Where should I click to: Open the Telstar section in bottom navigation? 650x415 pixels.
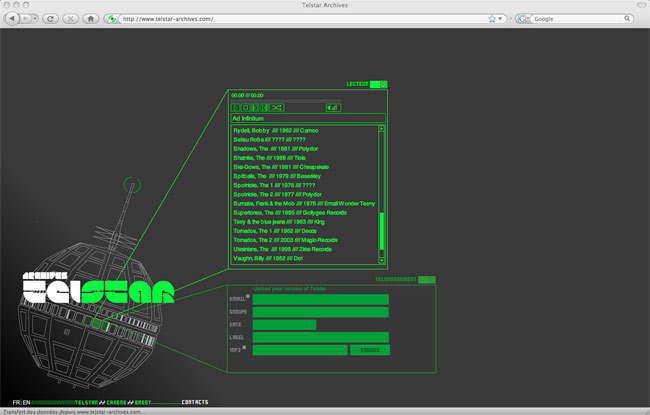pyautogui.click(x=87, y=402)
